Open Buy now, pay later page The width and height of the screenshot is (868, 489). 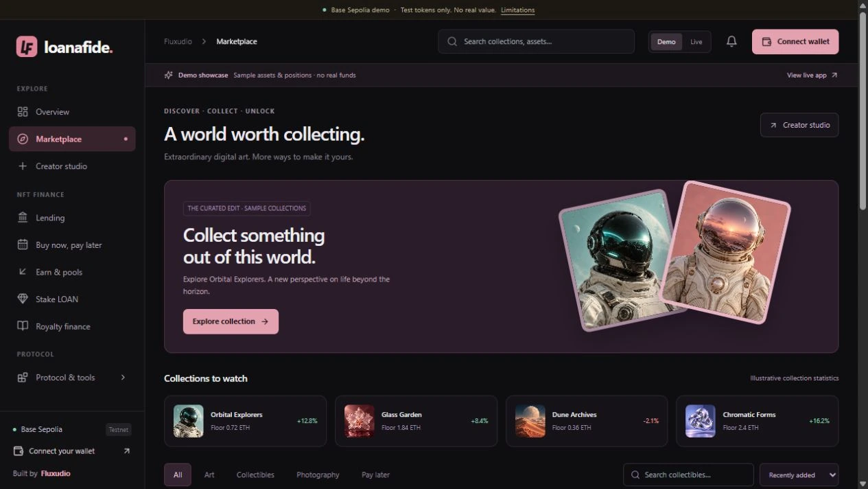72,244
